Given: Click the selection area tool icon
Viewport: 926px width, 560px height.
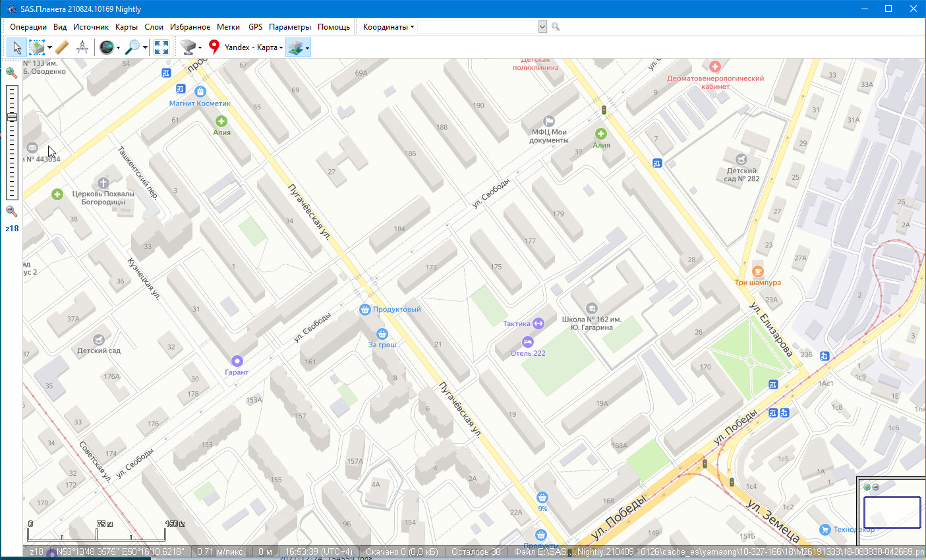Looking at the screenshot, I should [37, 47].
